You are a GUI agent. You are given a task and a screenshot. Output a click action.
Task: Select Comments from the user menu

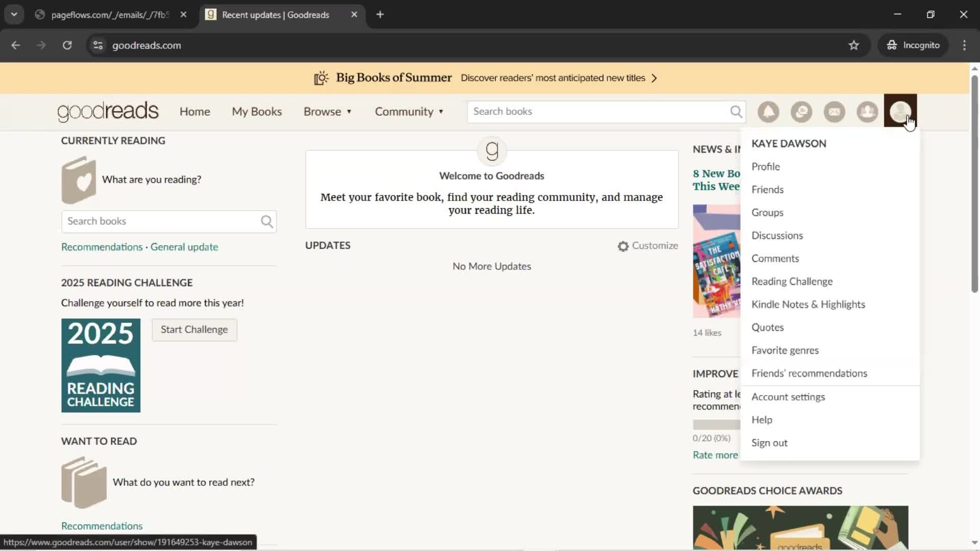(x=775, y=259)
